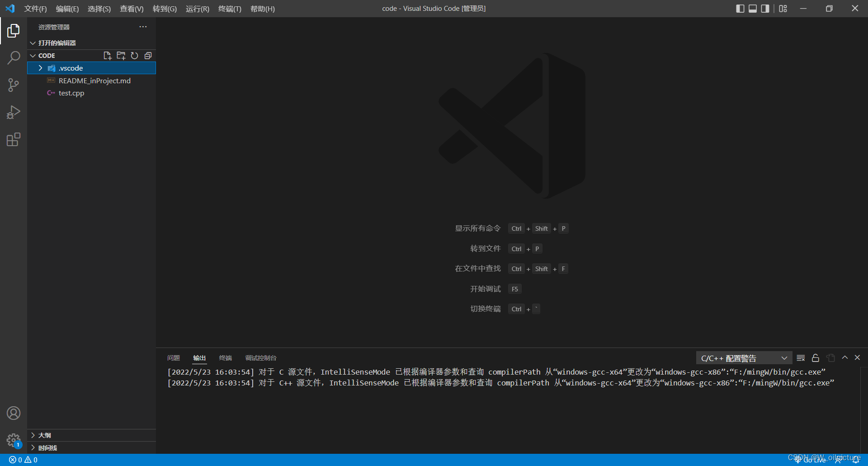Viewport: 868px width, 466px height.
Task: Open the Selection (选择) menu
Action: click(x=99, y=9)
